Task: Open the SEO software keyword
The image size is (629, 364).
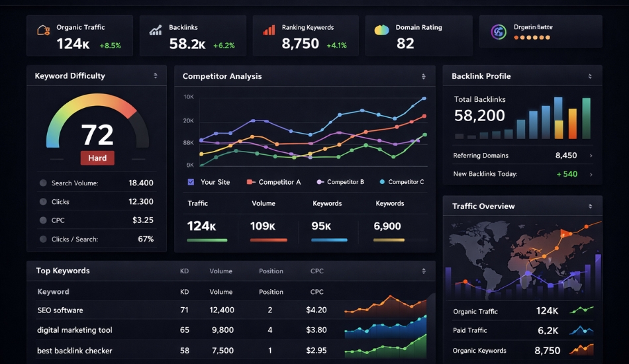Action: (60, 310)
